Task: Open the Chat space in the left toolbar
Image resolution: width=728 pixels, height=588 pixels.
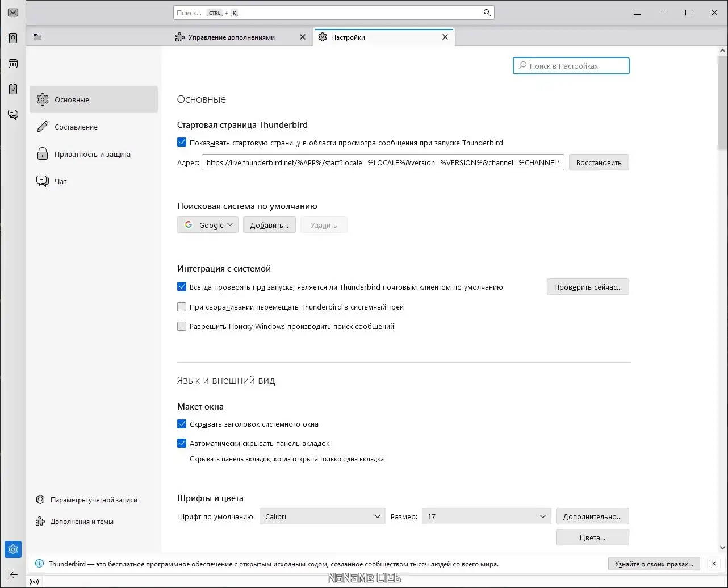Action: click(13, 114)
